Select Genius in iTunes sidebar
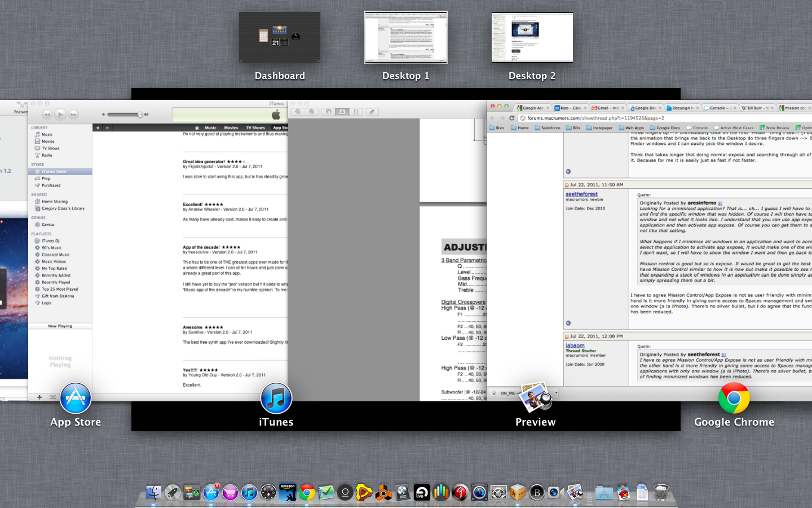Screen dimensions: 812x508 point(48,225)
